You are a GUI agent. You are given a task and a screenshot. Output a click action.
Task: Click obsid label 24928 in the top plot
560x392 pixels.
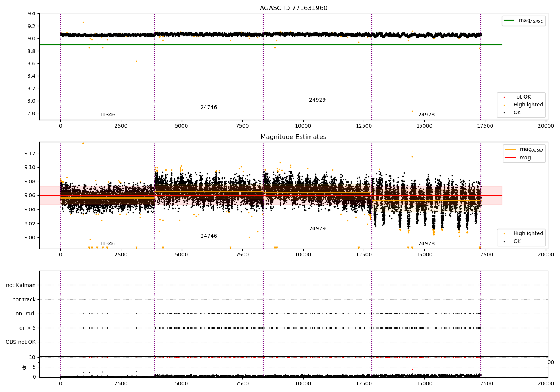click(x=426, y=115)
